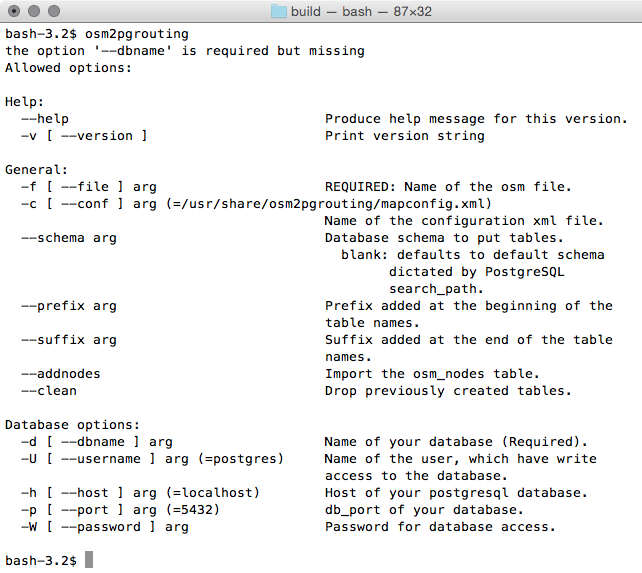The height and width of the screenshot is (573, 642).
Task: Close the Terminal window with red button
Action: pyautogui.click(x=13, y=11)
